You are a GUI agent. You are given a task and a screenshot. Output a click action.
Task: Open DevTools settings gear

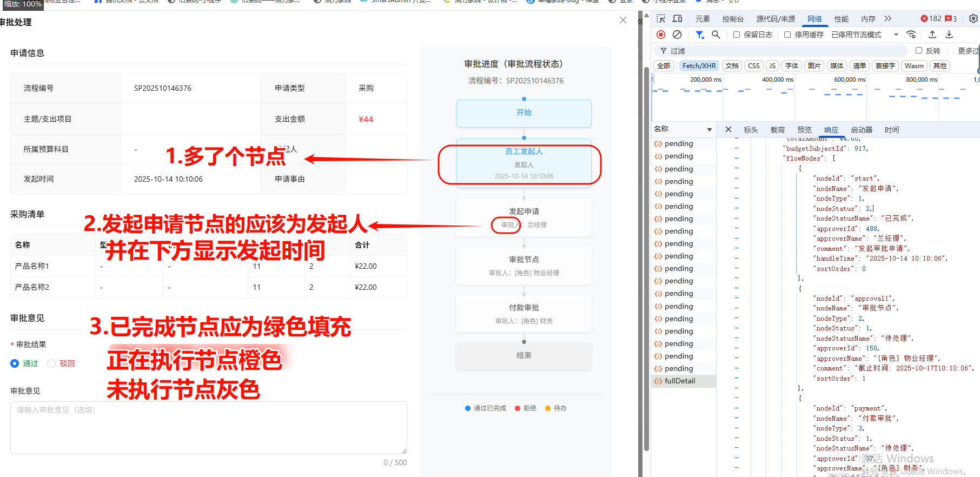[x=973, y=18]
